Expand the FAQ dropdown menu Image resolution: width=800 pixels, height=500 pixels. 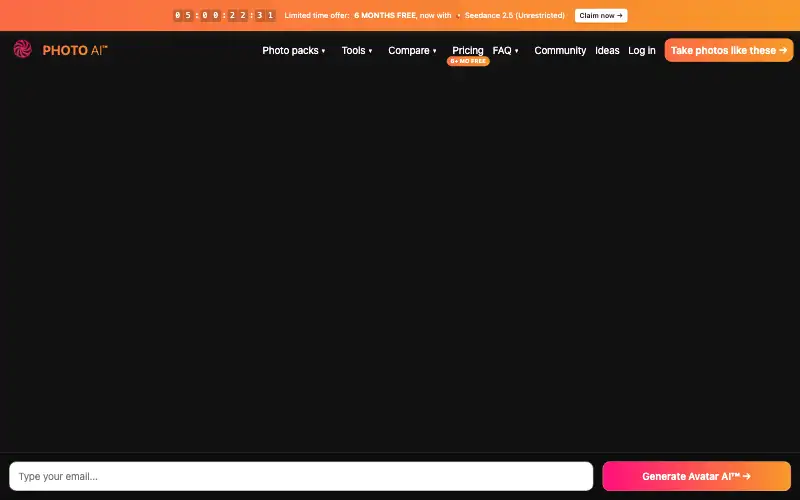(x=505, y=51)
